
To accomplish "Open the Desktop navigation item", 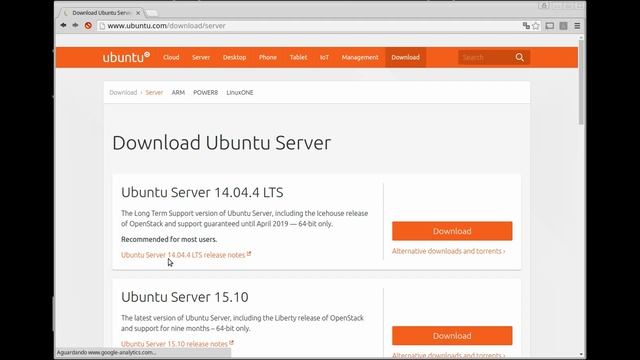I will click(x=234, y=58).
